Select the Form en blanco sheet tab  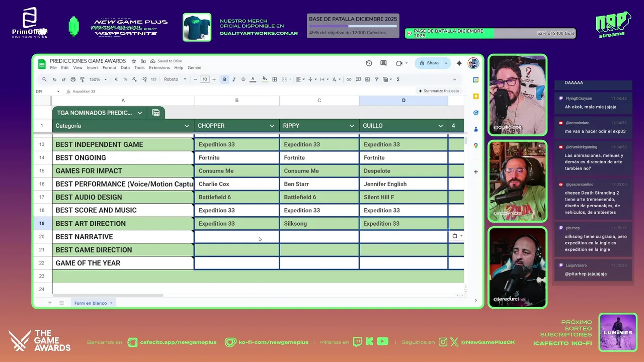pyautogui.click(x=94, y=303)
